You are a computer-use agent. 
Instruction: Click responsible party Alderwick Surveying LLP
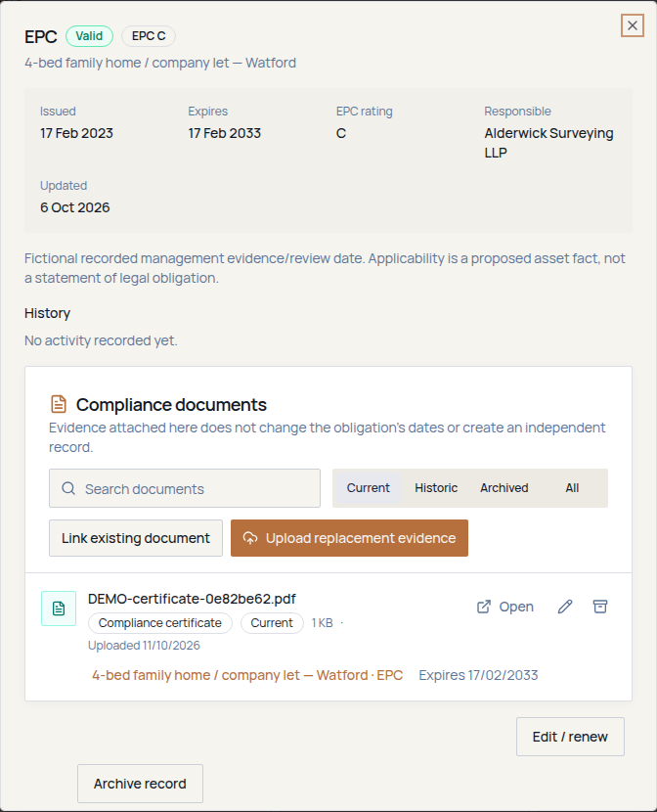click(x=548, y=143)
